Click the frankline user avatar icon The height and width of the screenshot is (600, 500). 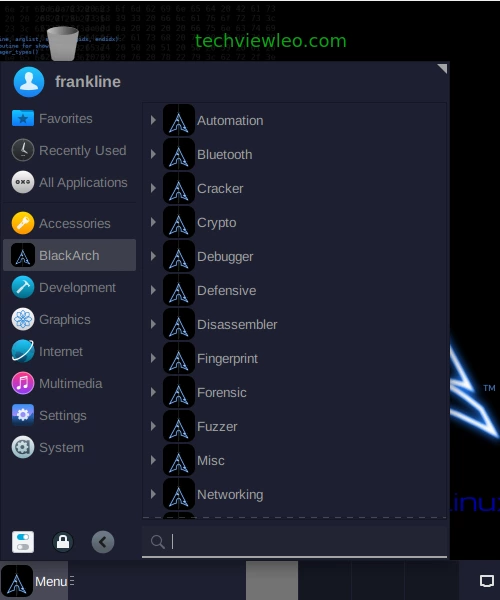click(29, 82)
